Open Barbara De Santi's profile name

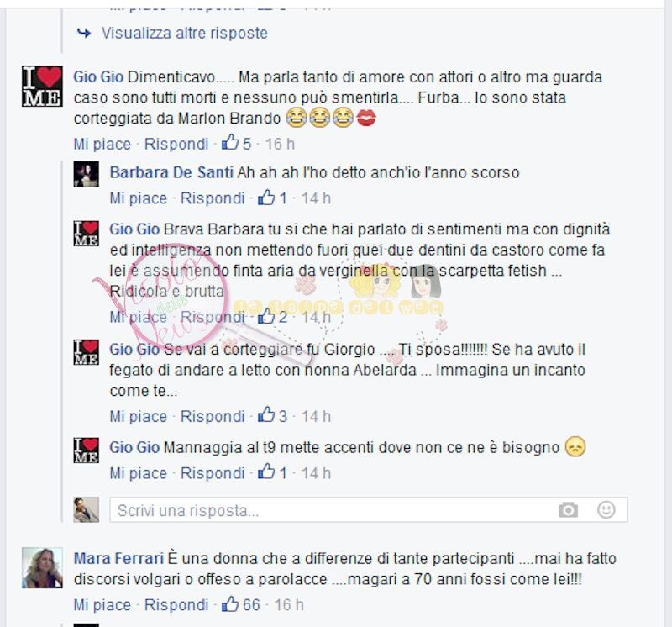tap(171, 172)
